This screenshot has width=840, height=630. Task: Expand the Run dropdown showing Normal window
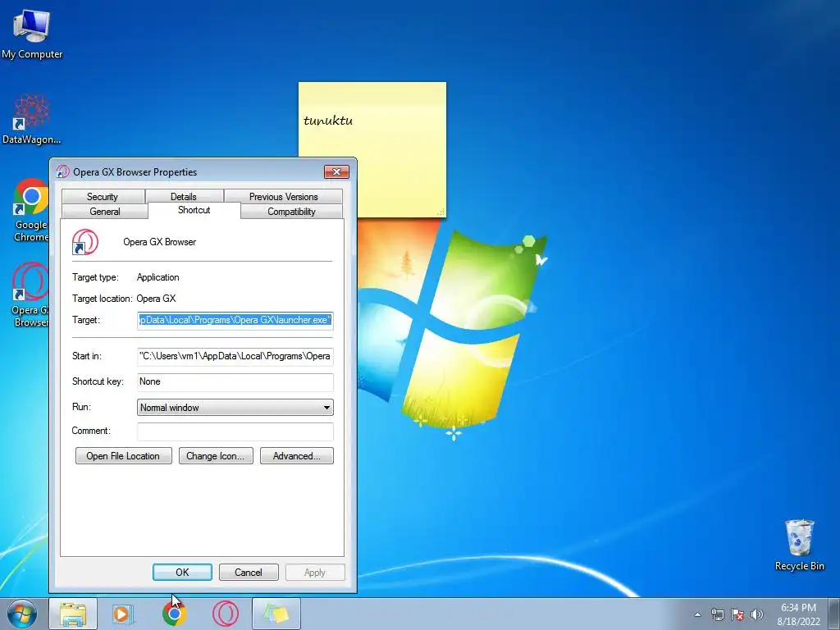pyautogui.click(x=235, y=408)
